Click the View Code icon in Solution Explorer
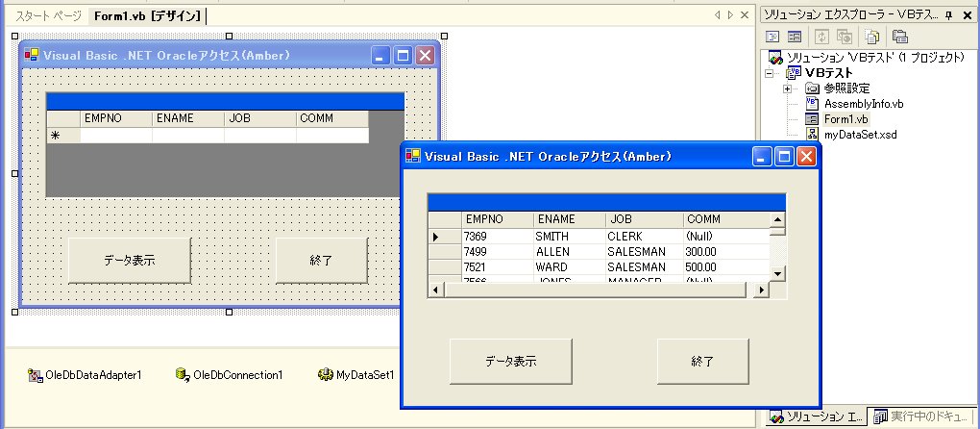This screenshot has height=429, width=980. point(773,37)
